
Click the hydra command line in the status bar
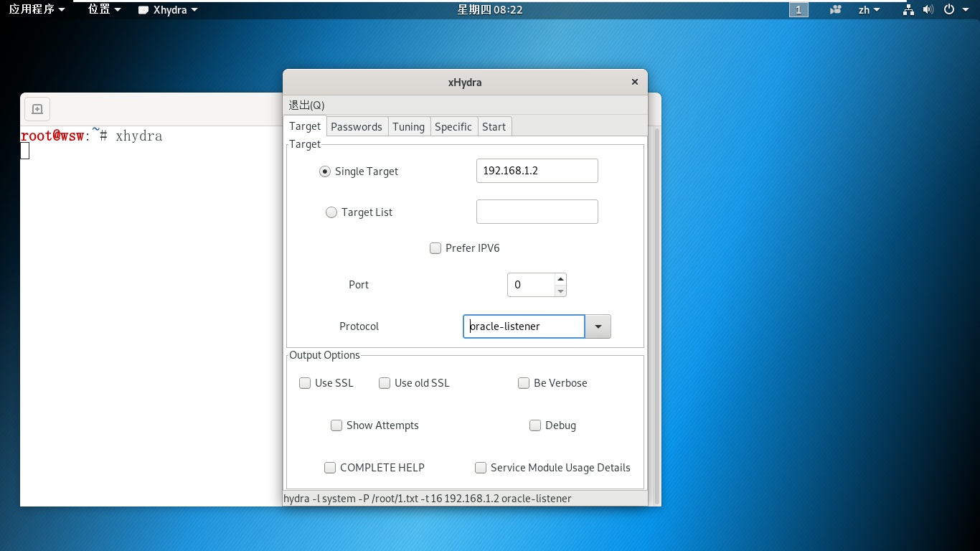pos(428,499)
